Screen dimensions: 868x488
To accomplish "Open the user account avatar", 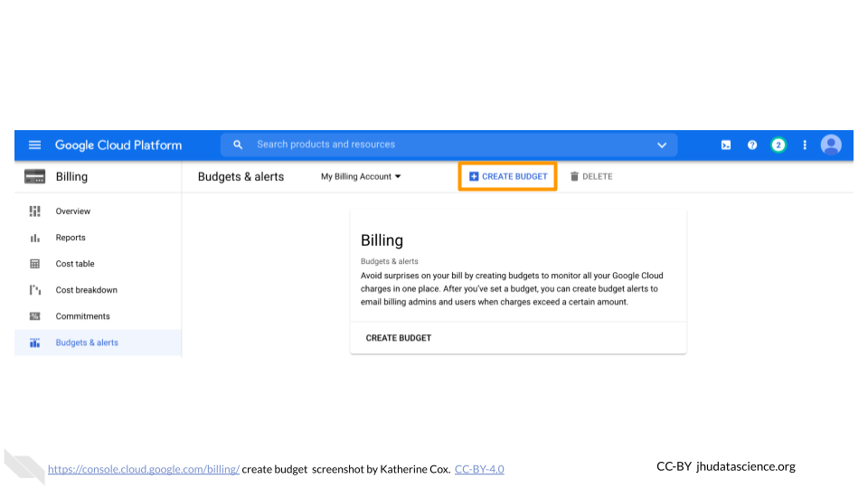I will click(831, 145).
